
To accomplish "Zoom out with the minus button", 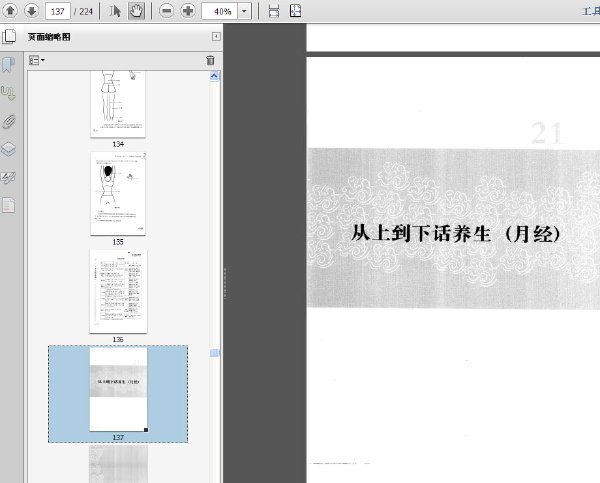I will click(166, 11).
